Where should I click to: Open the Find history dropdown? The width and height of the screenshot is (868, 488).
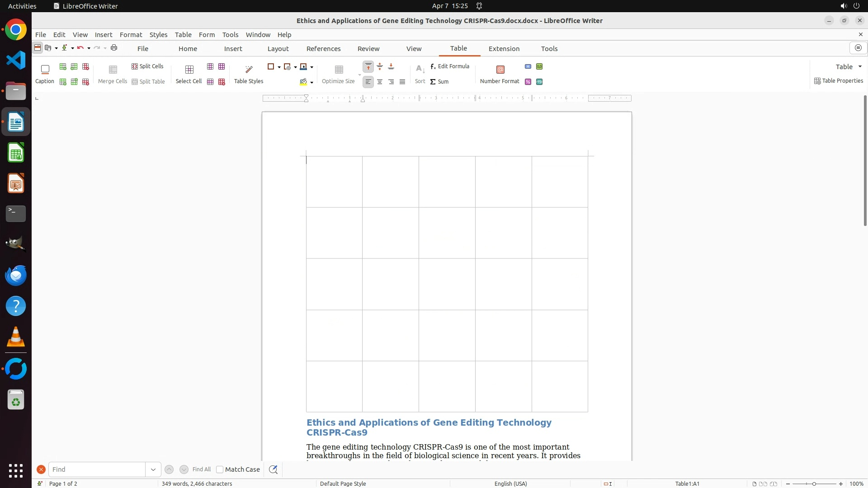pyautogui.click(x=153, y=469)
